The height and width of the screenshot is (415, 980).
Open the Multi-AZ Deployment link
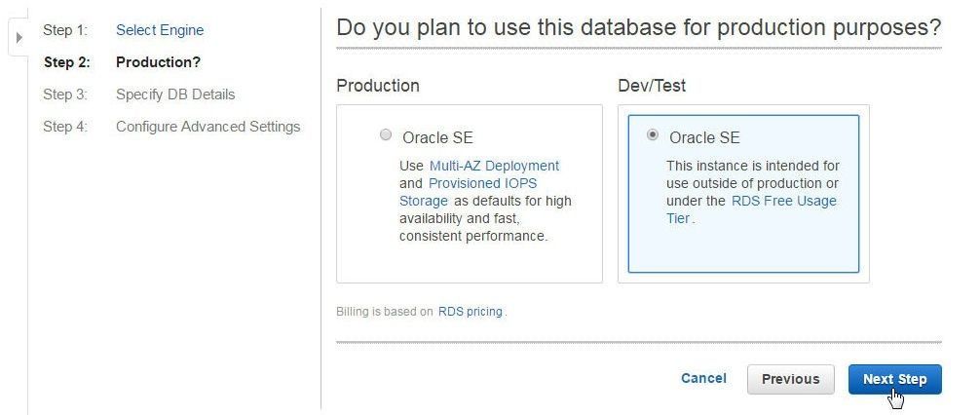tap(494, 166)
